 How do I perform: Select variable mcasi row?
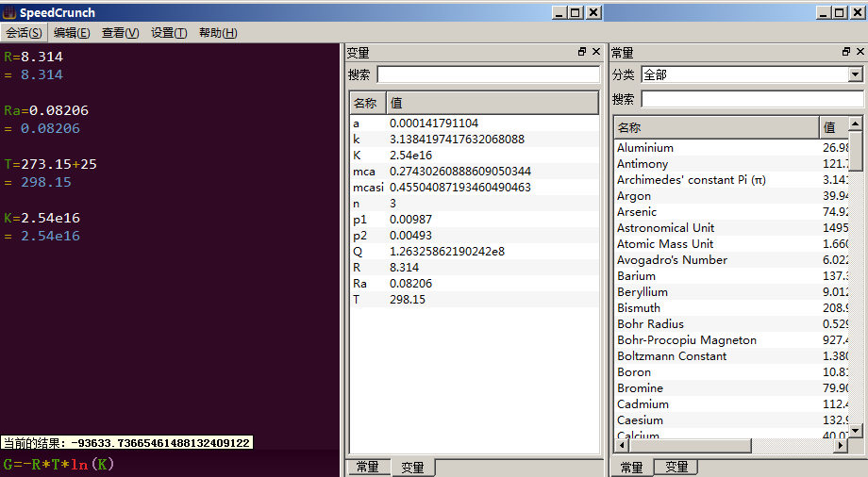pos(474,188)
